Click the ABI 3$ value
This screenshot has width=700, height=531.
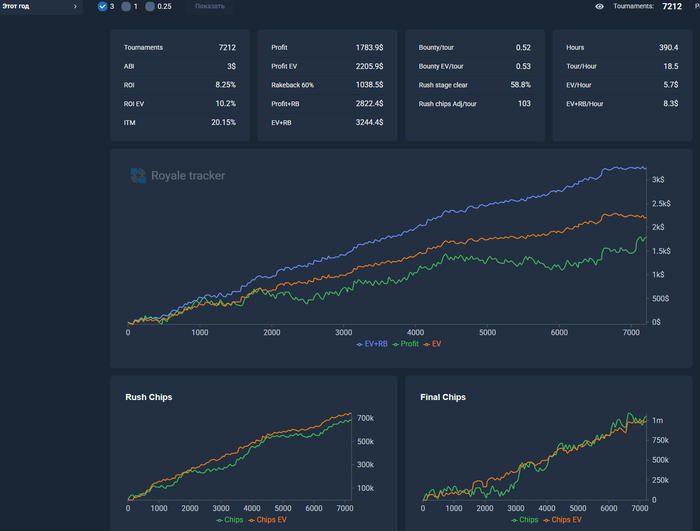pos(231,66)
